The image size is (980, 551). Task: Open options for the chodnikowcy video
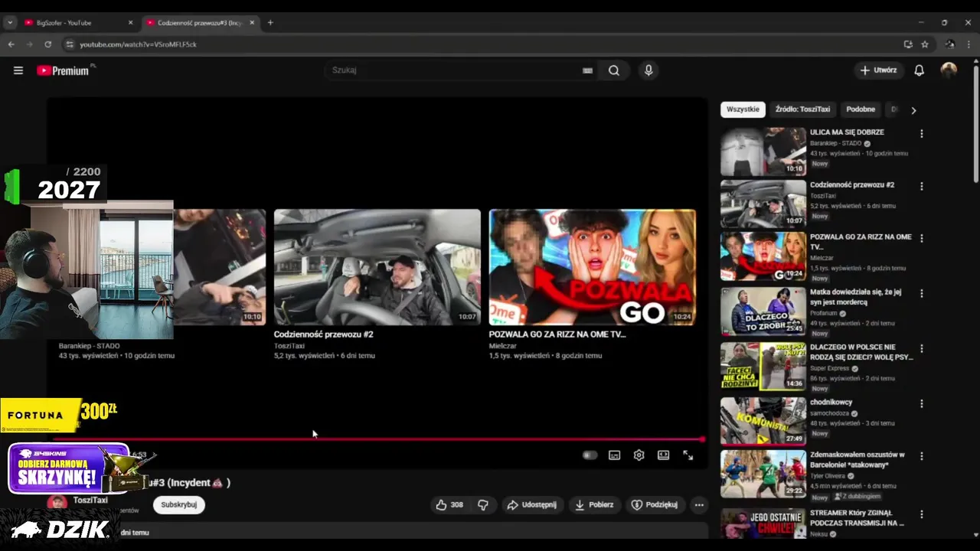tap(921, 403)
